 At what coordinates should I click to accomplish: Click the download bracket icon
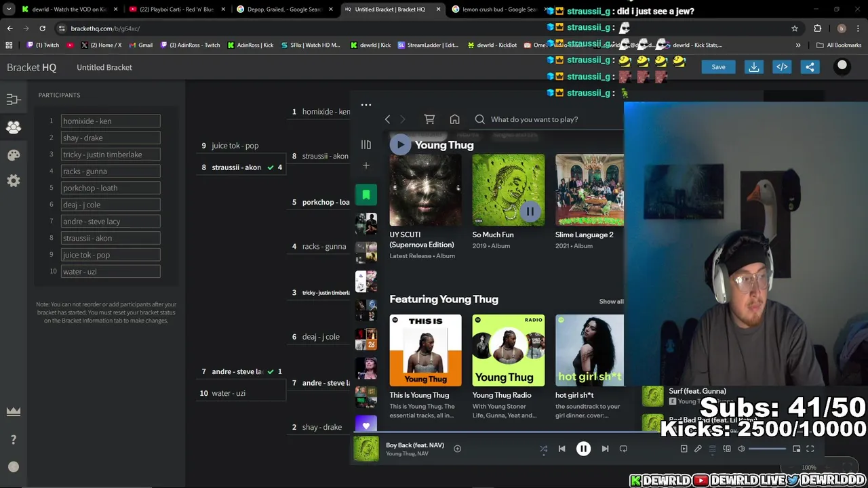pos(753,67)
